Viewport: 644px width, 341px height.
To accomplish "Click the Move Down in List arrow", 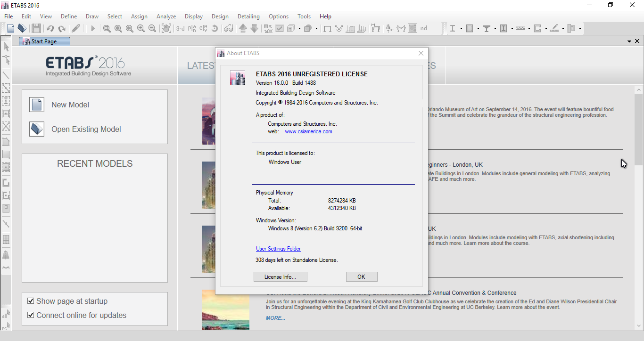I will 254,28.
